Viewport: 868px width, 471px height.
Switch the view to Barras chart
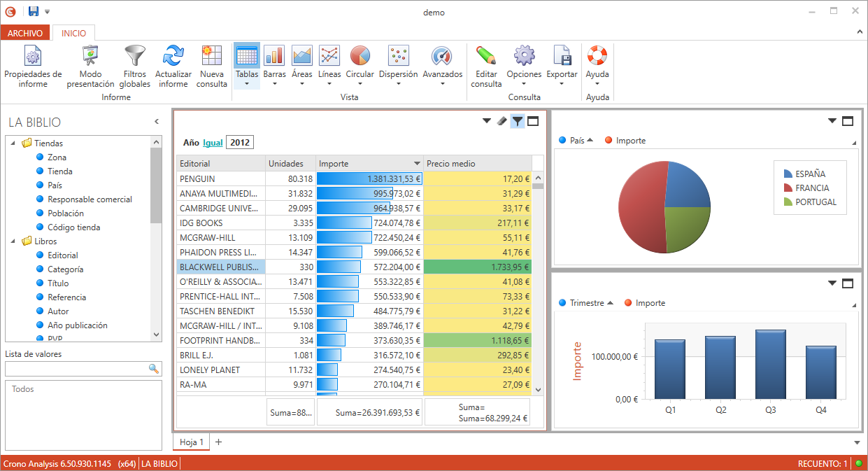tap(274, 63)
